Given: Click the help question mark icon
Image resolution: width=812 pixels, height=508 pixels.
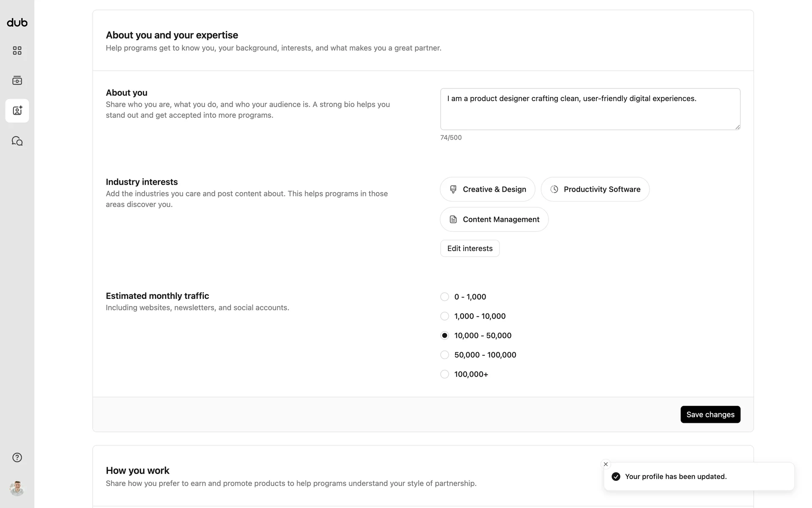Looking at the screenshot, I should (17, 458).
